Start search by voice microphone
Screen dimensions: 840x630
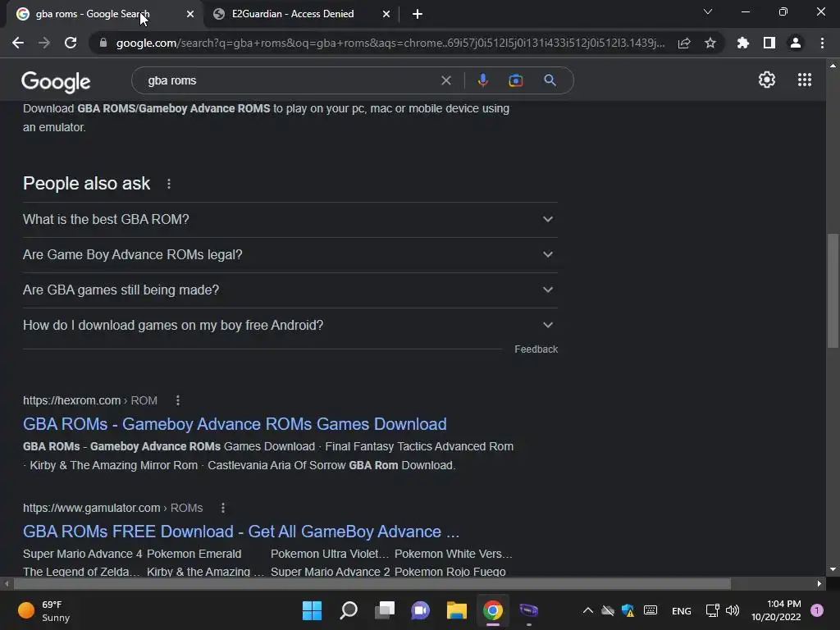click(x=482, y=80)
